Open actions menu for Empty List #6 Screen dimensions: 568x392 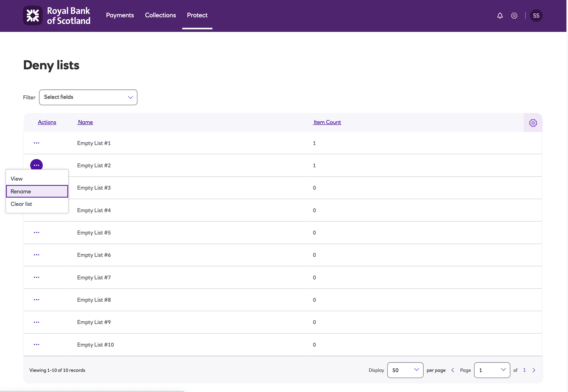[36, 255]
